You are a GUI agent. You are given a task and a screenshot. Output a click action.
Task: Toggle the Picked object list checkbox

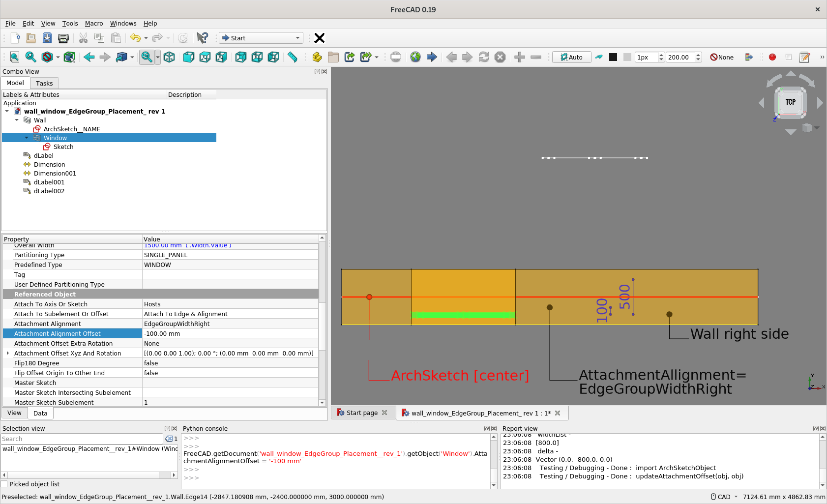tap(4, 484)
